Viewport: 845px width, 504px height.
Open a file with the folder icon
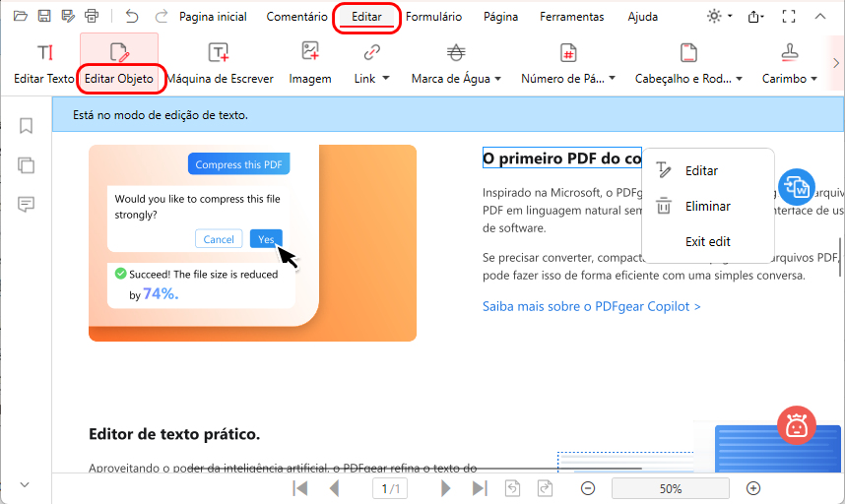pos(20,16)
